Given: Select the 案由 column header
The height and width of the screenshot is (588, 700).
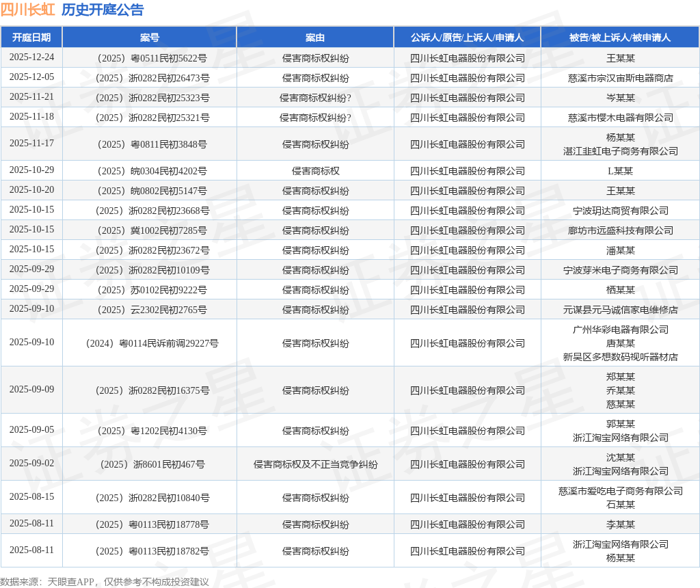Looking at the screenshot, I should click(315, 38).
